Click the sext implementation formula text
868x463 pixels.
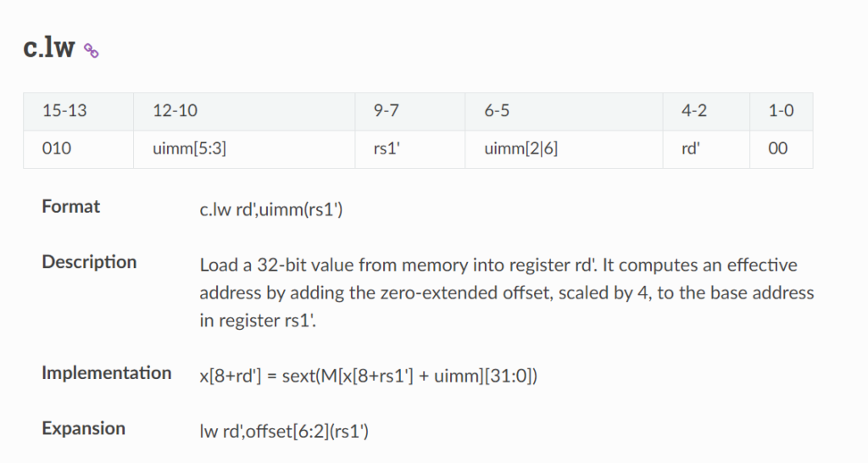click(x=368, y=376)
